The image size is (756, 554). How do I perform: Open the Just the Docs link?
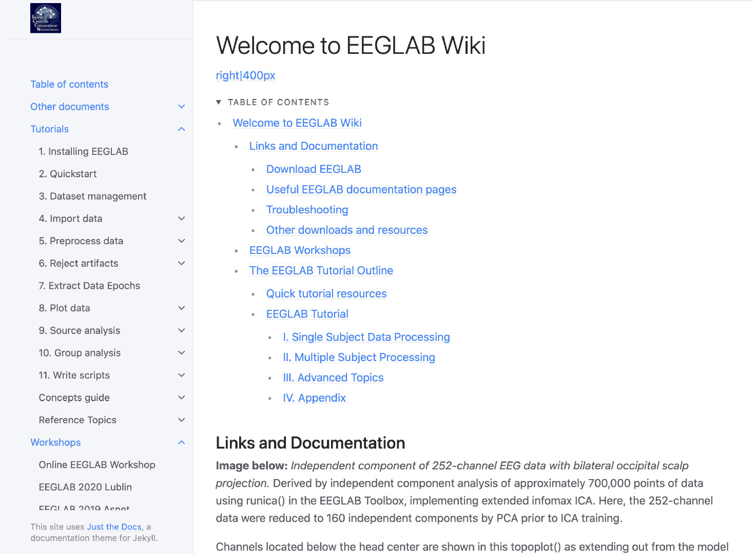point(114,526)
